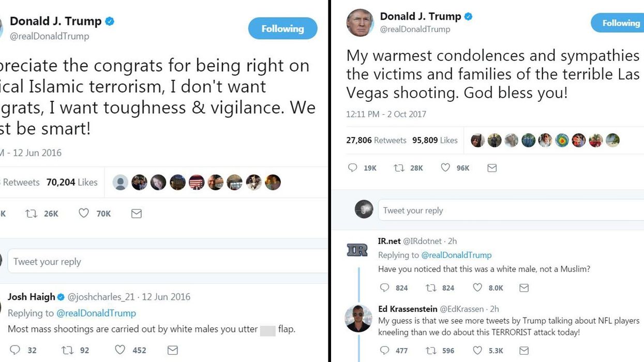Open Donald J. Trump's avatar on right tweet

pyautogui.click(x=360, y=23)
